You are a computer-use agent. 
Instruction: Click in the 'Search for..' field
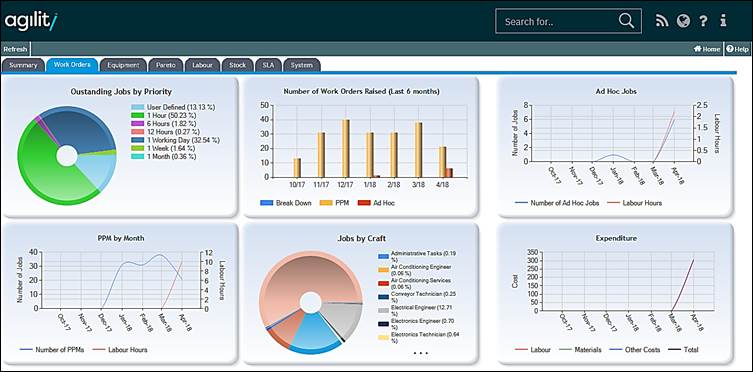(568, 22)
